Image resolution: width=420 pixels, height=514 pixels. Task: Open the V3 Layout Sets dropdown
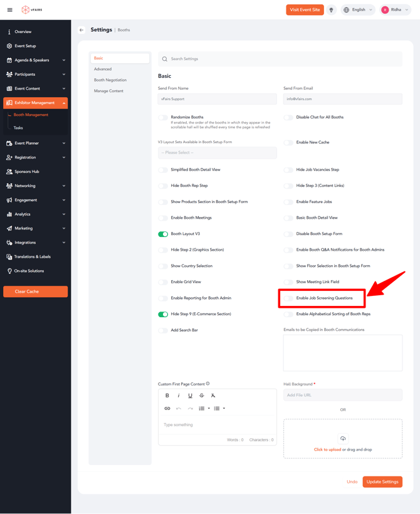(x=217, y=153)
